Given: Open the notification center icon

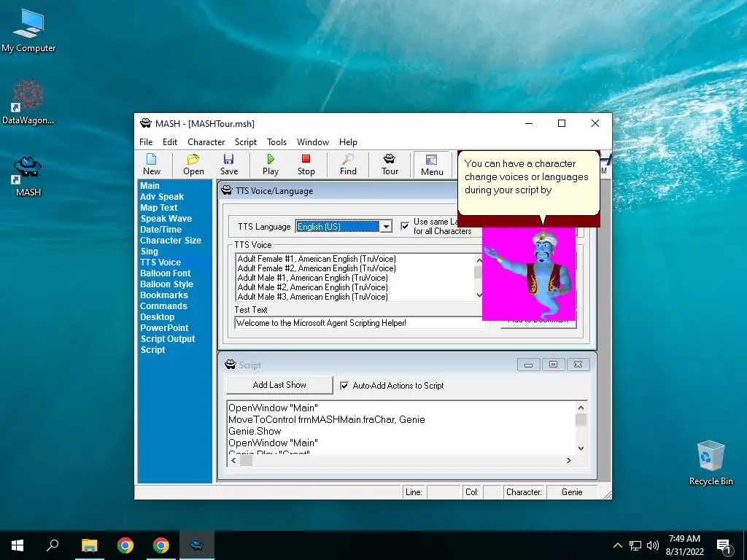Looking at the screenshot, I should click(724, 546).
